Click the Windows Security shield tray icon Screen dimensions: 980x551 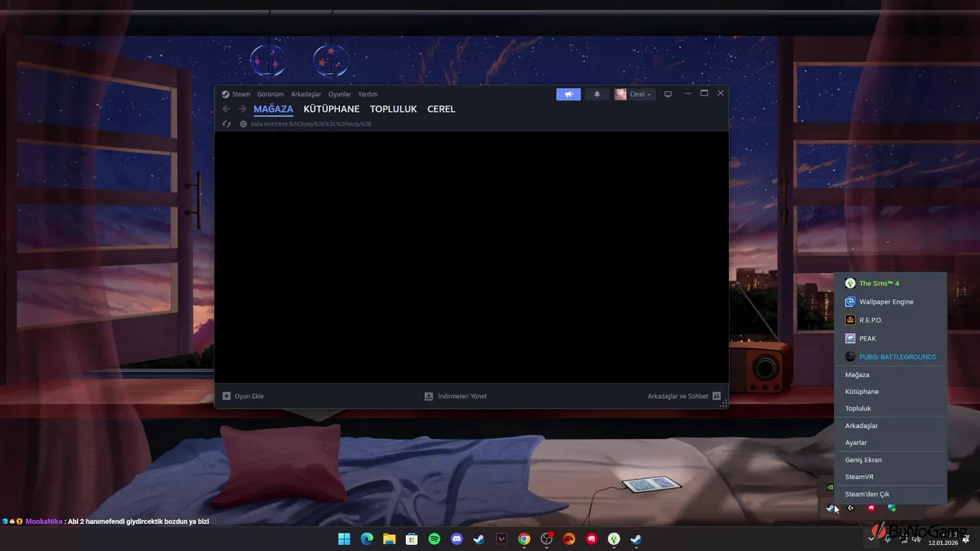(x=892, y=507)
